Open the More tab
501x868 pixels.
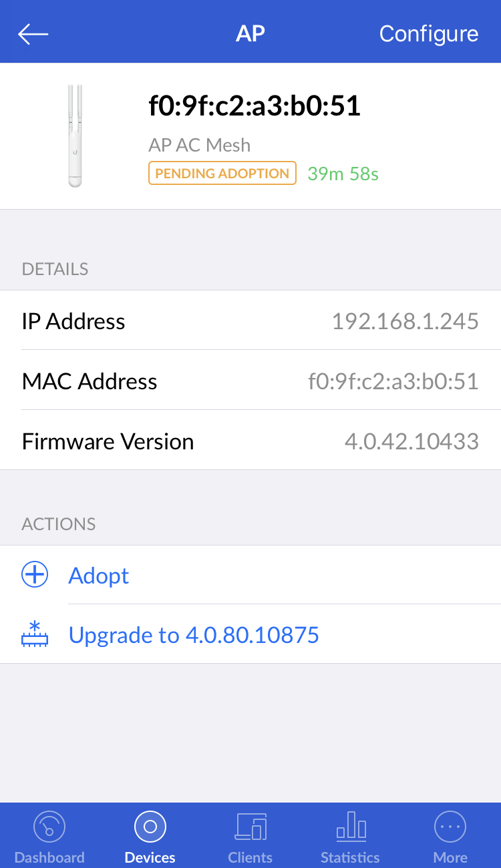click(x=450, y=837)
